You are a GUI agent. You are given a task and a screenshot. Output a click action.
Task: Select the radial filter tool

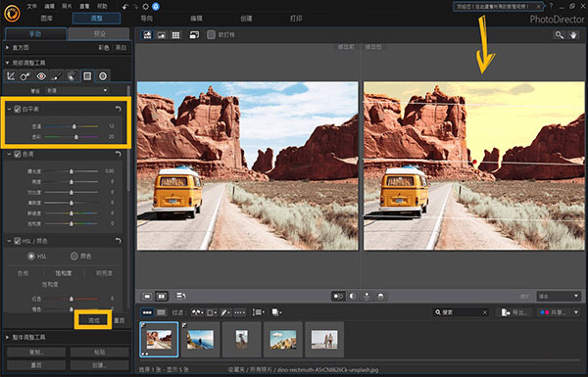[x=102, y=76]
